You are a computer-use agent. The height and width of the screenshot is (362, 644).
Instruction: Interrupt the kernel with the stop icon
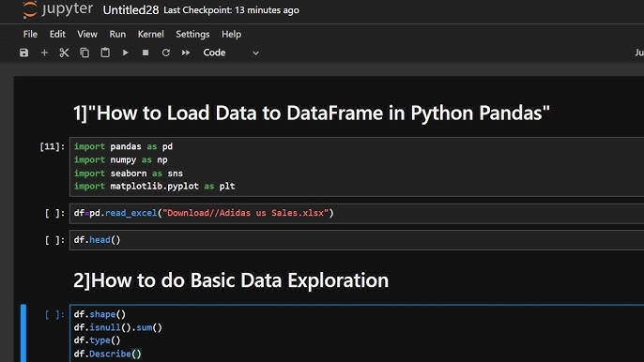[146, 53]
